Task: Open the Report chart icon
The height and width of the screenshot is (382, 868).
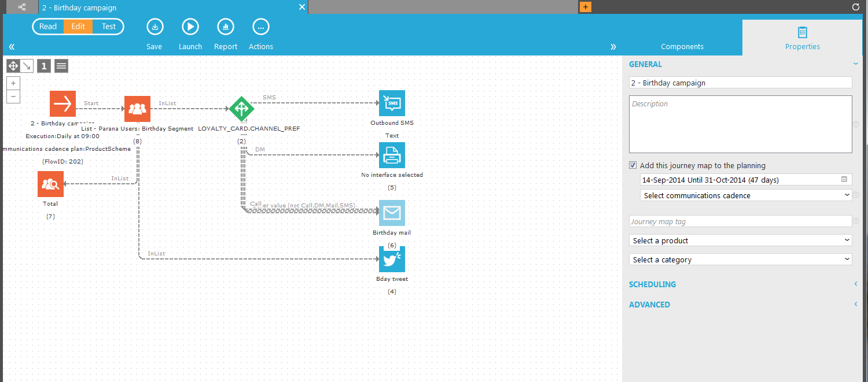Action: point(226,27)
